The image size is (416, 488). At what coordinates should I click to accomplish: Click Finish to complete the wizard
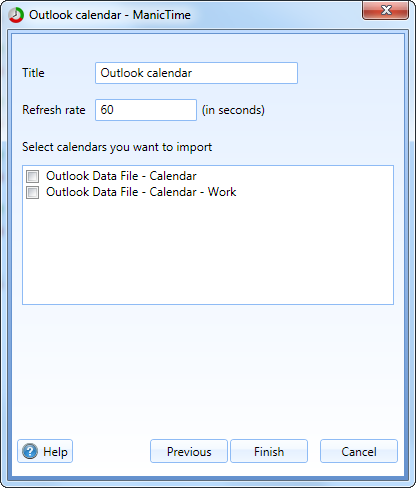(x=269, y=451)
